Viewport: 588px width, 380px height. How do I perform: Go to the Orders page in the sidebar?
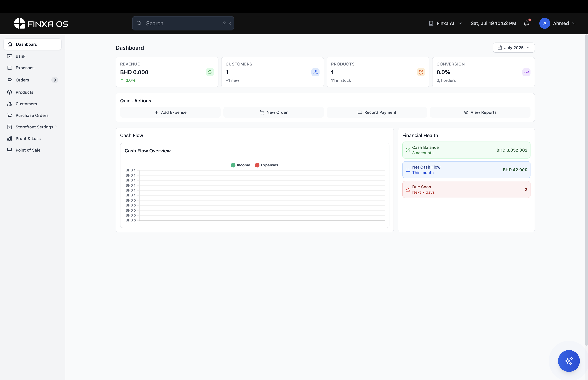click(x=22, y=80)
